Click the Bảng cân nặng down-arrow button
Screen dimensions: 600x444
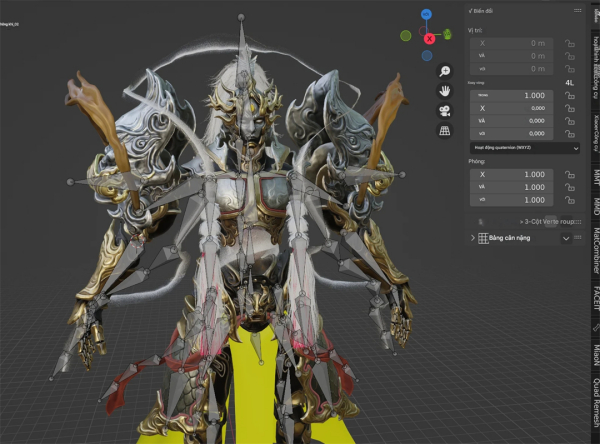pyautogui.click(x=566, y=238)
